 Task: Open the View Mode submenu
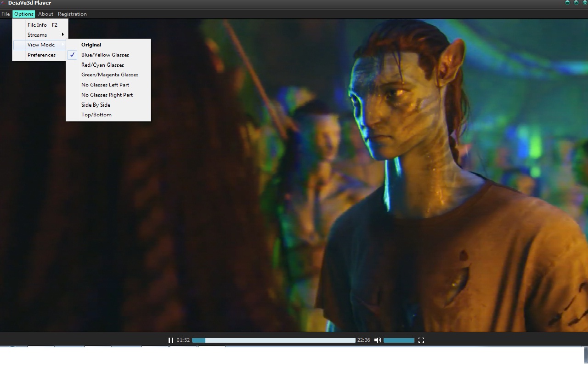(x=40, y=45)
